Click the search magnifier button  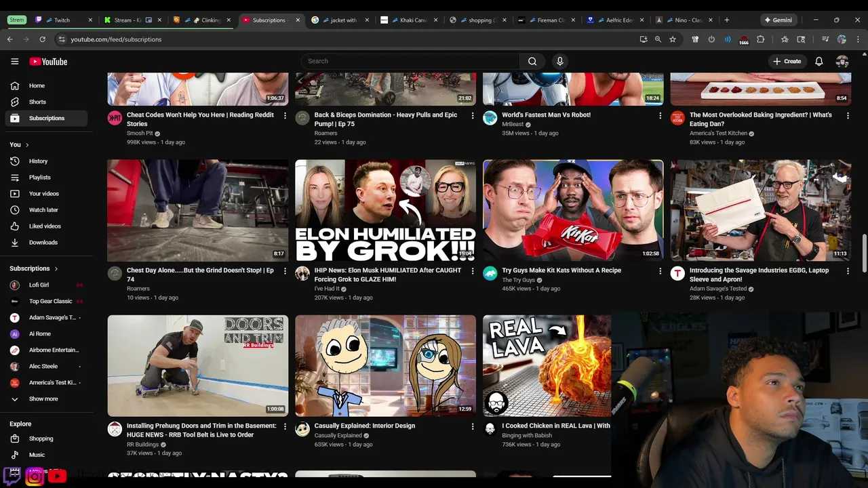point(532,61)
